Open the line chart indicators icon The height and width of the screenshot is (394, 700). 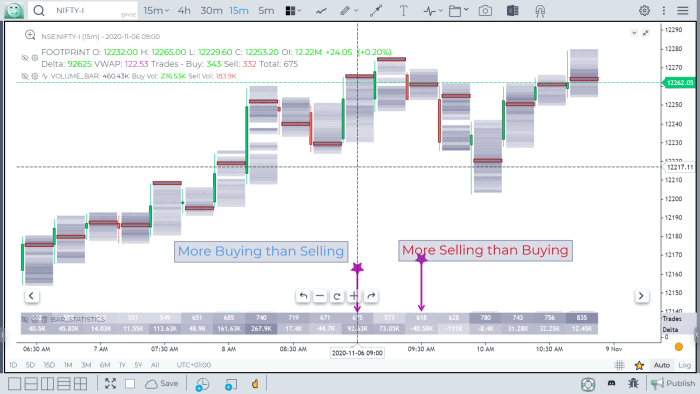(321, 11)
